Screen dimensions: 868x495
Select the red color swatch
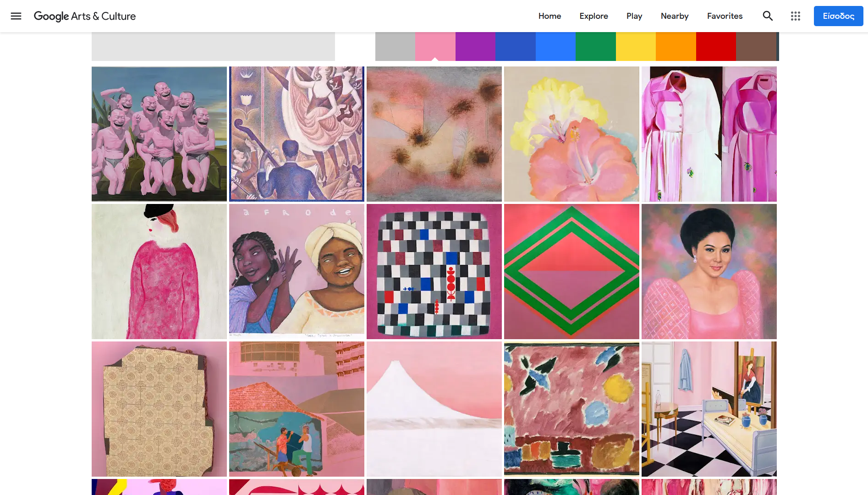(716, 46)
